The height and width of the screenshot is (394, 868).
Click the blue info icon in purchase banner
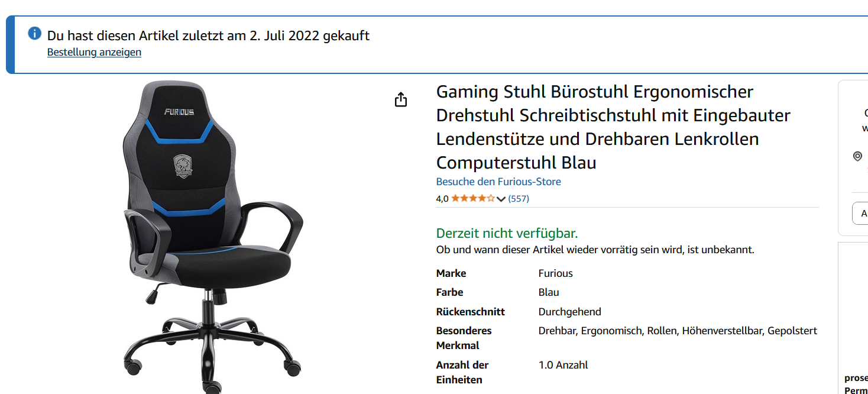tap(35, 33)
